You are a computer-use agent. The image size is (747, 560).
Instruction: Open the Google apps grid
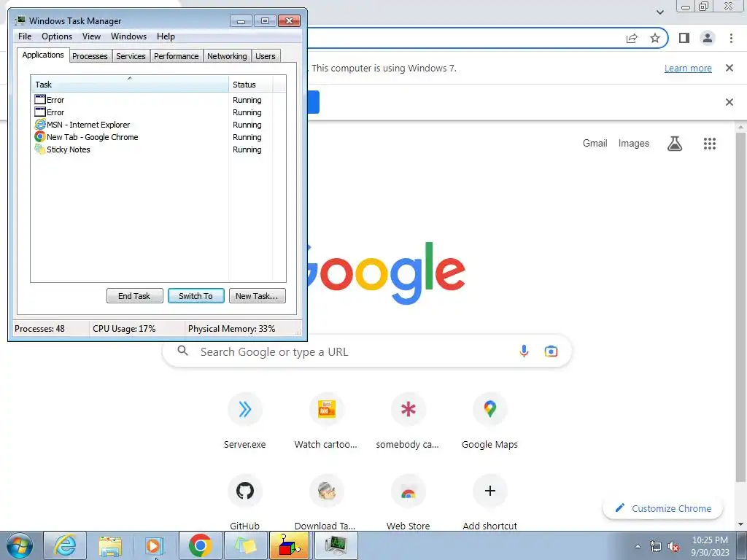[x=710, y=144]
